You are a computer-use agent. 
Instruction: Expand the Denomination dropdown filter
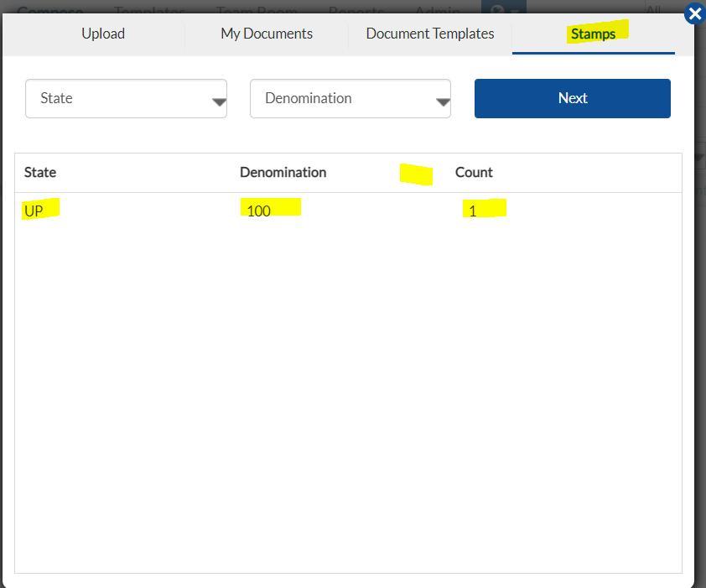point(350,99)
